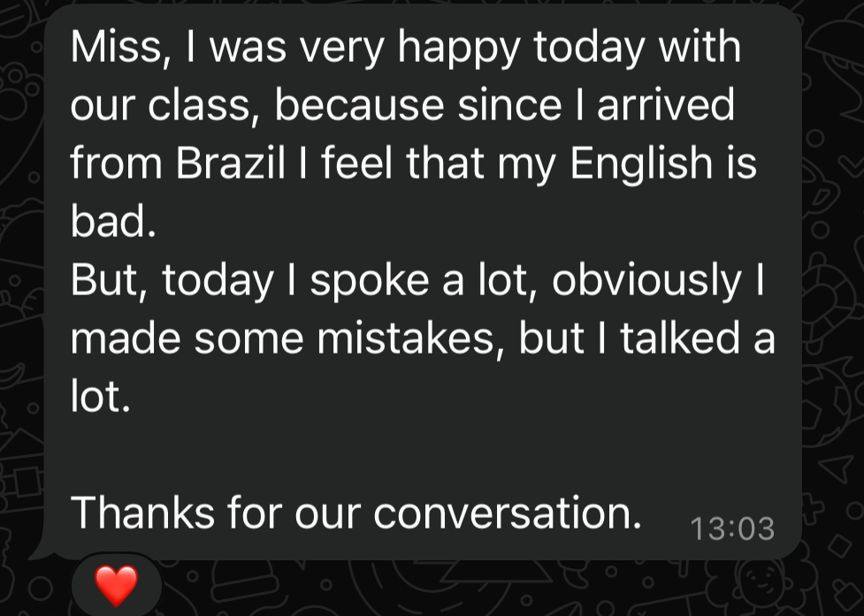
Task: Click the blank line above "Thanks"
Action: [354, 454]
